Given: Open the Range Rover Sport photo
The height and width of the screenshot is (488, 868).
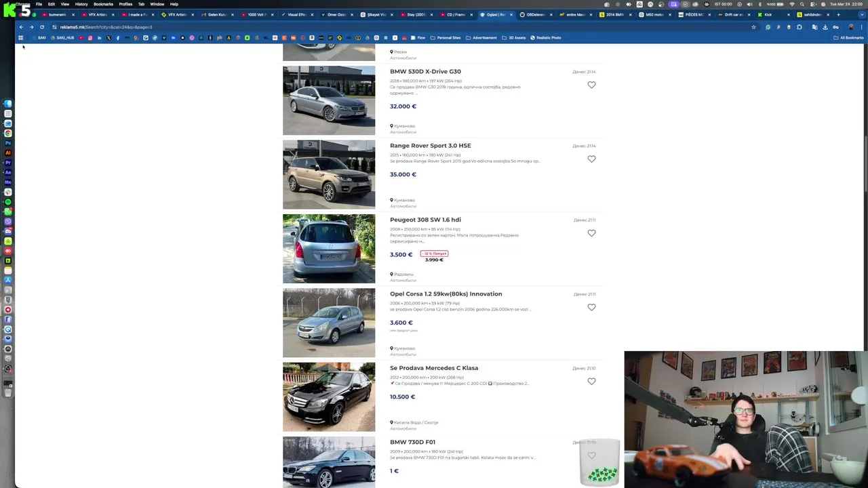Looking at the screenshot, I should click(x=329, y=174).
